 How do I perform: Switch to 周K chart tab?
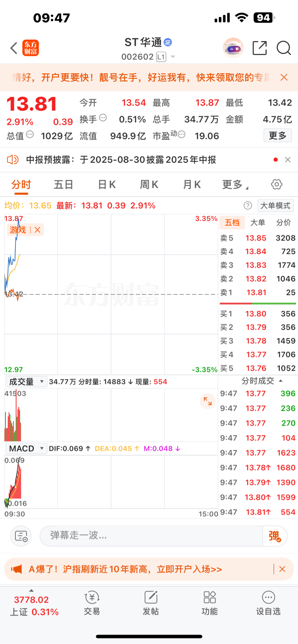coord(149,184)
